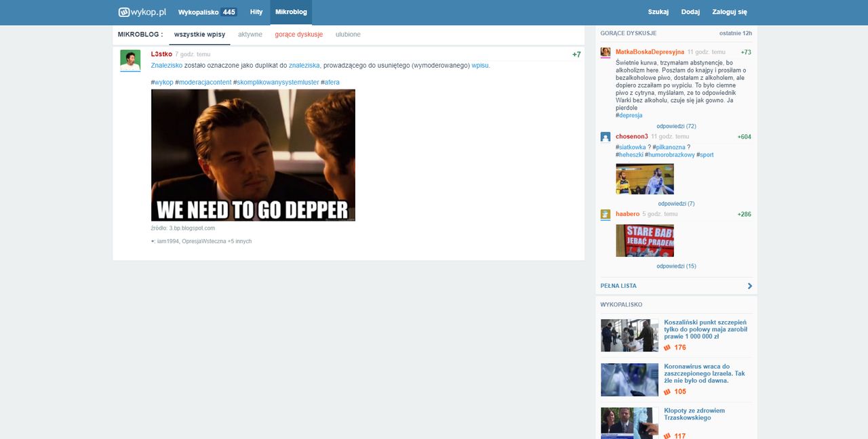868x439 pixels.
Task: Open the #humorobrazkowy tag
Action: 670,155
